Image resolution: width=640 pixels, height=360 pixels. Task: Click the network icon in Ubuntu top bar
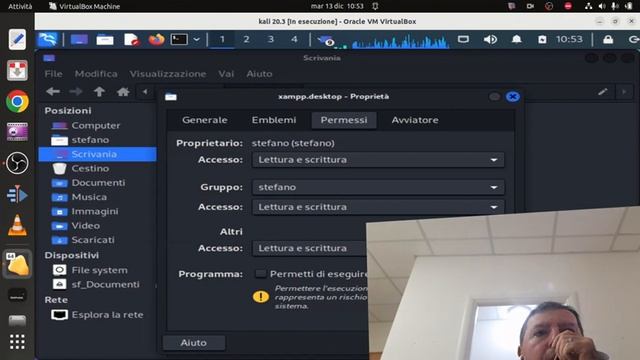[x=589, y=6]
